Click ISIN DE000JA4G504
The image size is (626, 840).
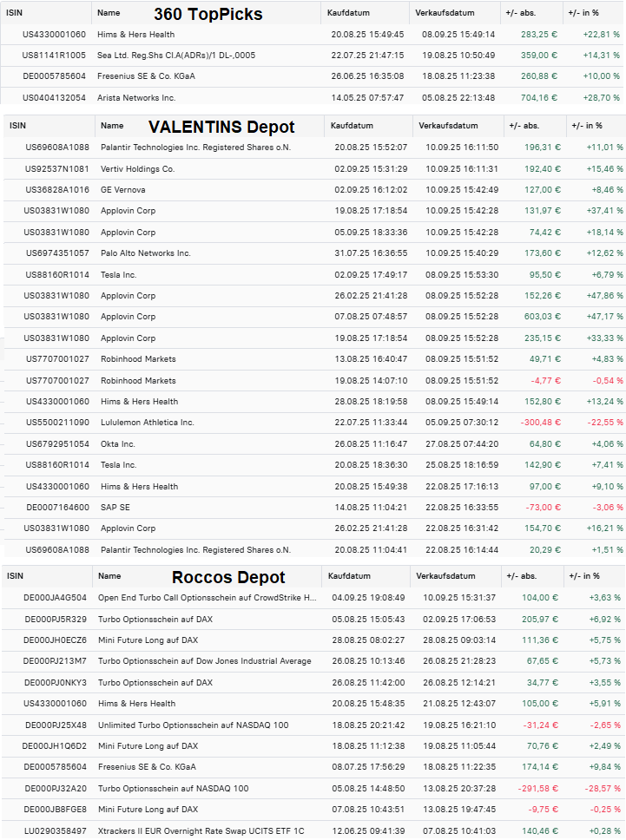(55, 597)
